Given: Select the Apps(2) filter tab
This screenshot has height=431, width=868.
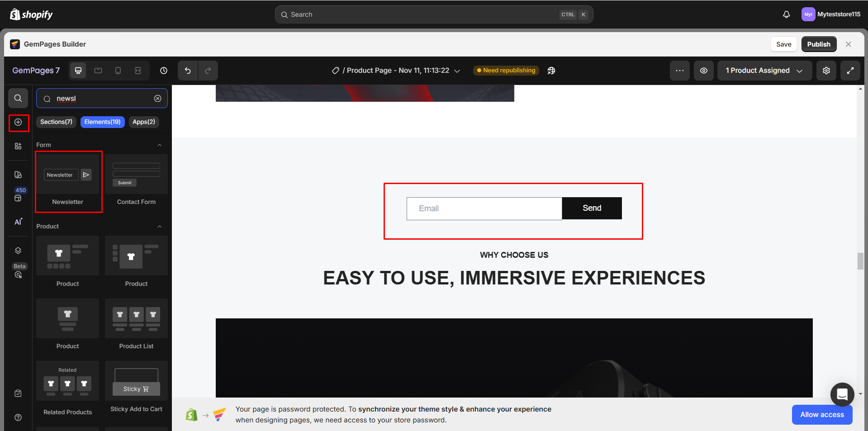Looking at the screenshot, I should (x=144, y=122).
